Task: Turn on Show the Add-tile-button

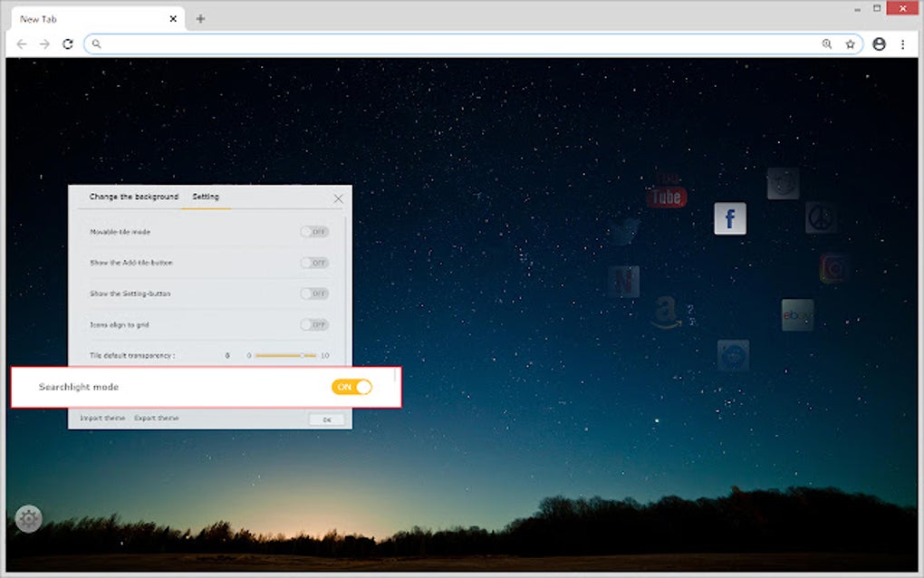Action: [x=312, y=263]
